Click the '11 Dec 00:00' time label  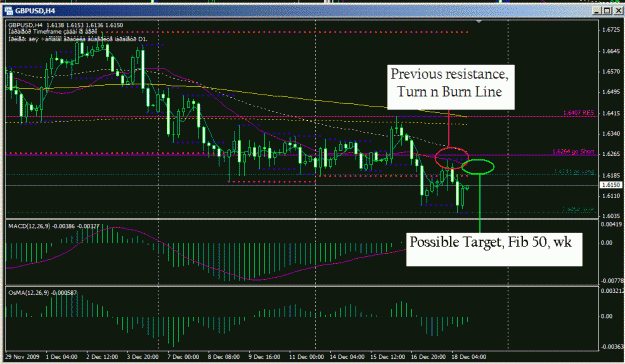306,356
